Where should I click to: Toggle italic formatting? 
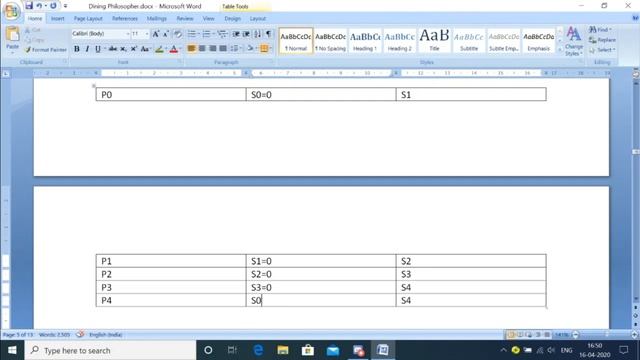point(87,49)
